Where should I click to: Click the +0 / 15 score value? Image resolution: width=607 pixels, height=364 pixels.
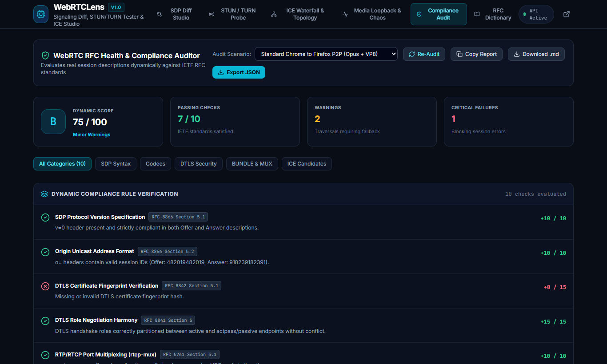tap(555, 287)
